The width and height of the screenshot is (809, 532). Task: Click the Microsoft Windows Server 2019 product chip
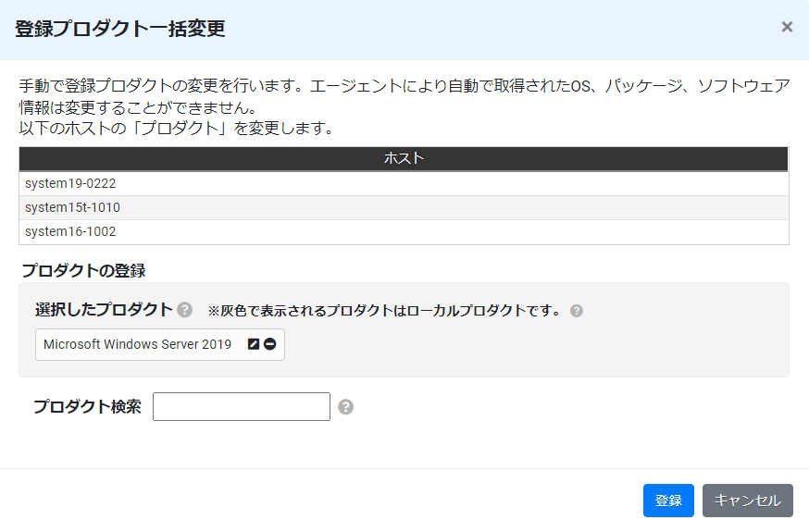tap(160, 344)
